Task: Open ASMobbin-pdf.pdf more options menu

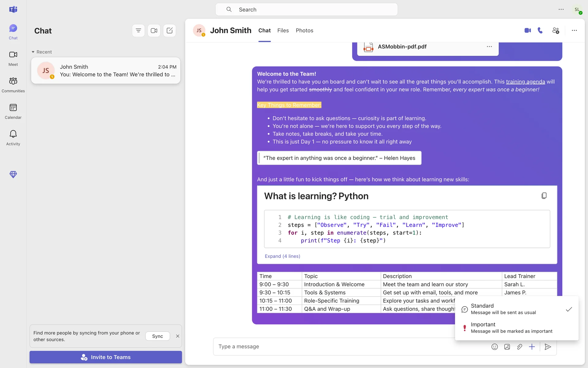Action: tap(489, 47)
